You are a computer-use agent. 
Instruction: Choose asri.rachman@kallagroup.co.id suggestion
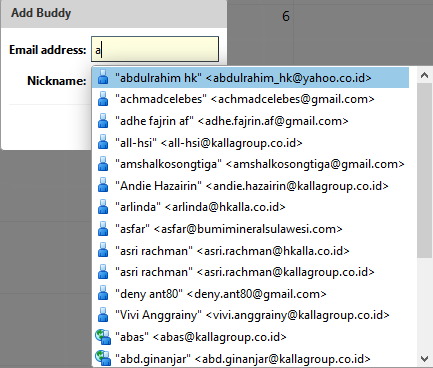(x=250, y=272)
